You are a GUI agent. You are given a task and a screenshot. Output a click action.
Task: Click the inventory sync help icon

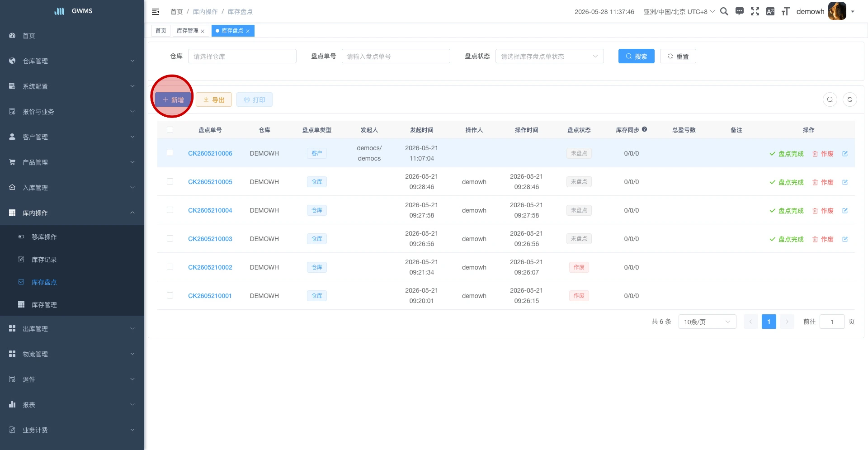644,129
